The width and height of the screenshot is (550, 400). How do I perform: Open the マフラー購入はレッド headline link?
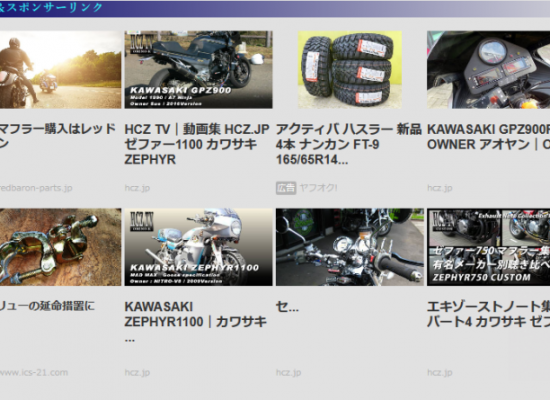(58, 136)
